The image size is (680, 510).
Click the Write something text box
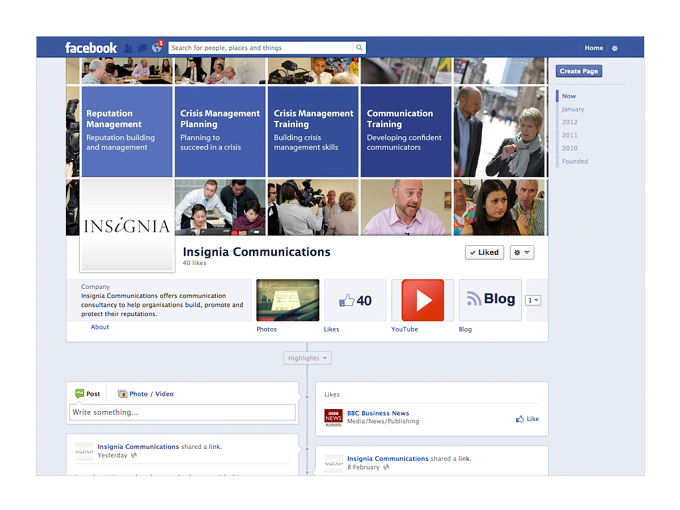coord(183,412)
